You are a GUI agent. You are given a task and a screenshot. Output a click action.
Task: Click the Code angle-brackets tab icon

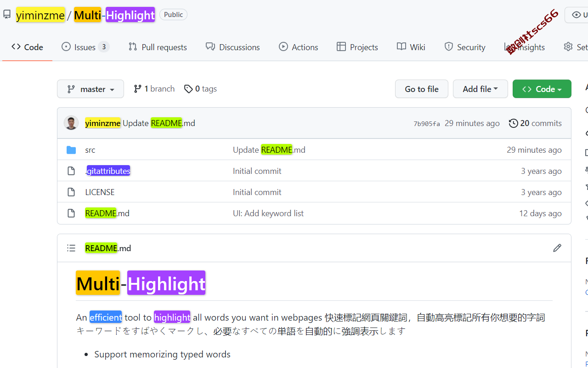pyautogui.click(x=16, y=46)
